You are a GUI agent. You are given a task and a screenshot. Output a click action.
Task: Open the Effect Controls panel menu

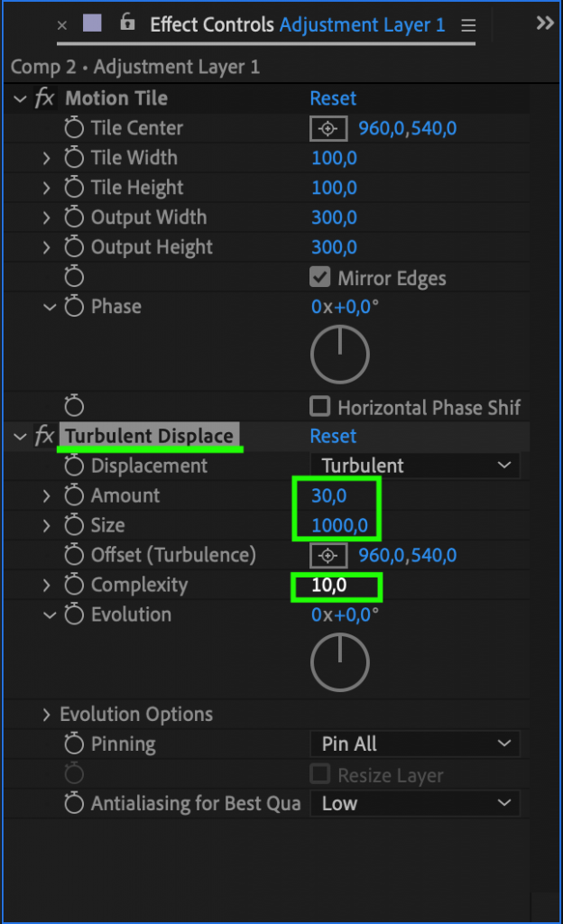pyautogui.click(x=468, y=24)
